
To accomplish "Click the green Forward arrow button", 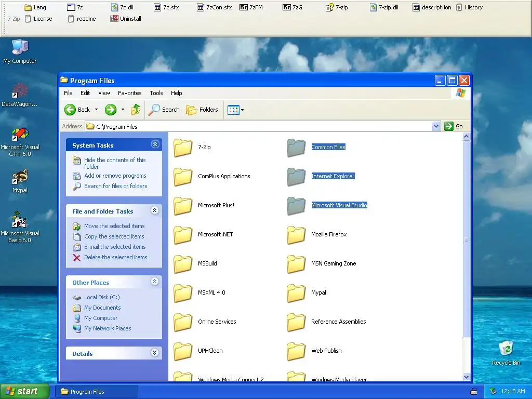I will coord(111,110).
